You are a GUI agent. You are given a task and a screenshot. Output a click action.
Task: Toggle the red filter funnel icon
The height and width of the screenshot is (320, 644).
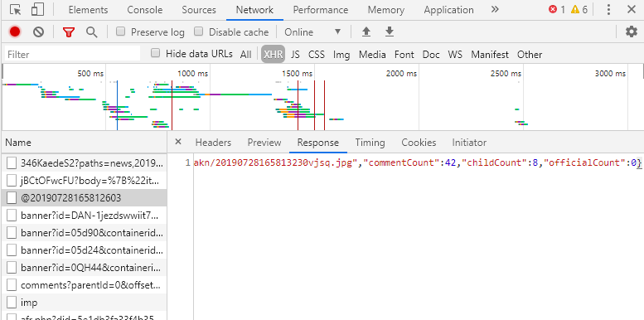69,32
